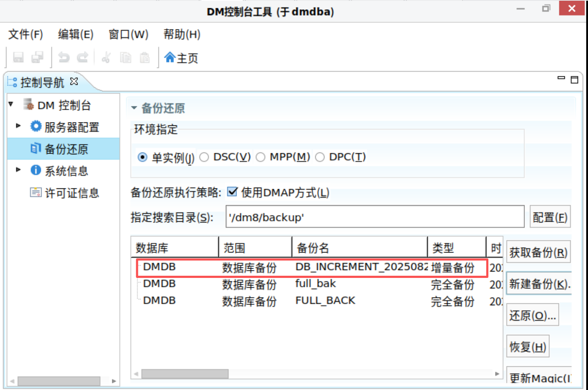Click the 还原(O) button
Viewport: 588px width, 390px height.
tap(532, 315)
